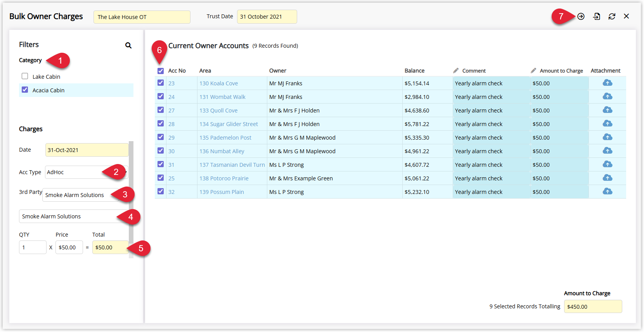Uncheck account 32 row checkbox

(x=161, y=191)
